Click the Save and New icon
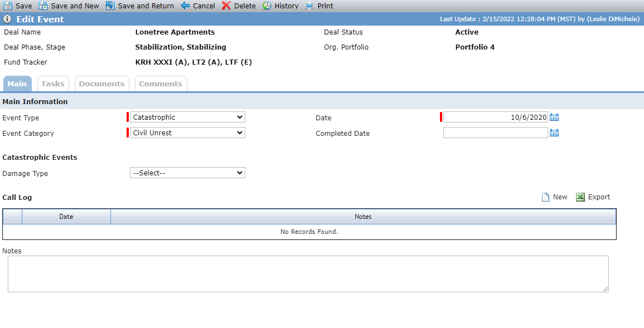The height and width of the screenshot is (328, 644). tap(43, 6)
